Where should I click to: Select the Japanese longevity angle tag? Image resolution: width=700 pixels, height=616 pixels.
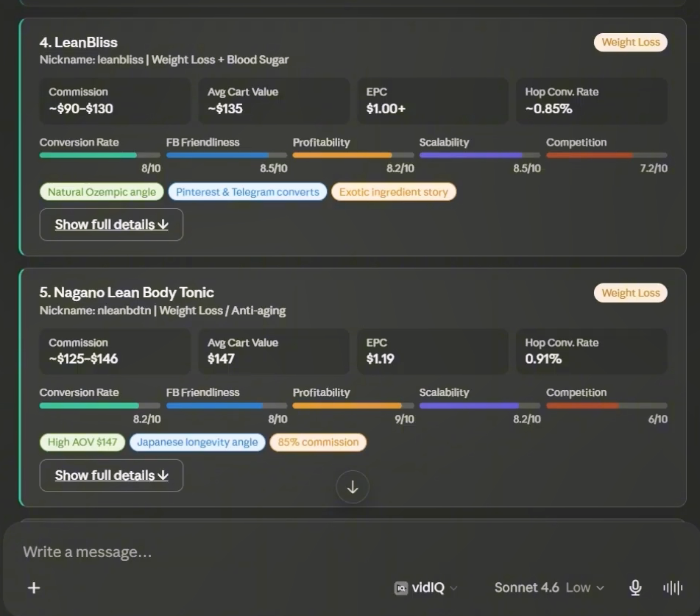(x=197, y=442)
